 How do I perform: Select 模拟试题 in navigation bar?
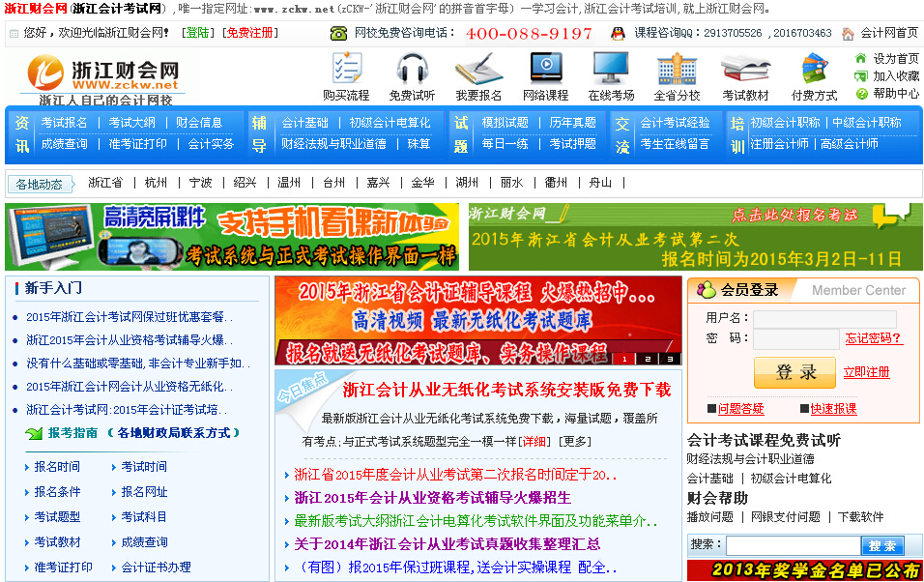pyautogui.click(x=505, y=123)
